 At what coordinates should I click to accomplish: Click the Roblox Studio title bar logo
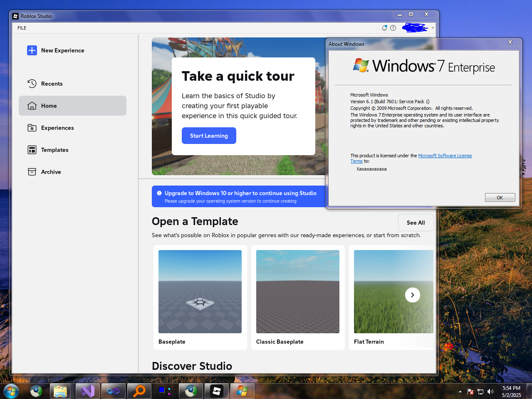(x=15, y=16)
